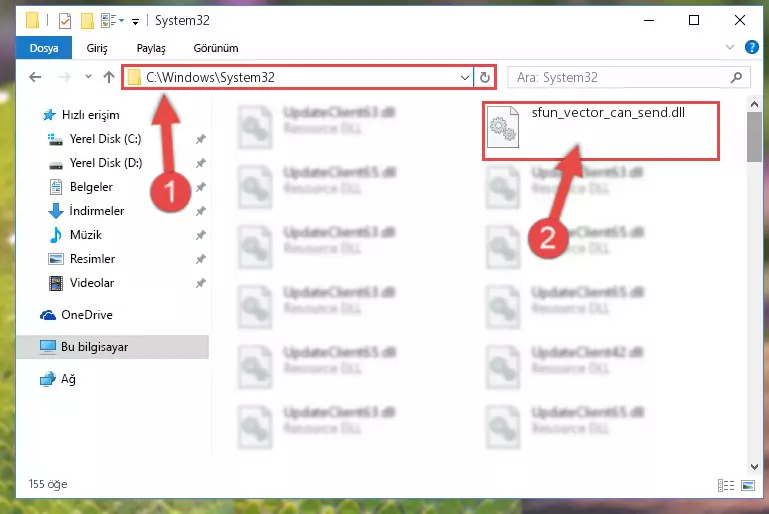Click the scrollbar up arrow

point(754,104)
